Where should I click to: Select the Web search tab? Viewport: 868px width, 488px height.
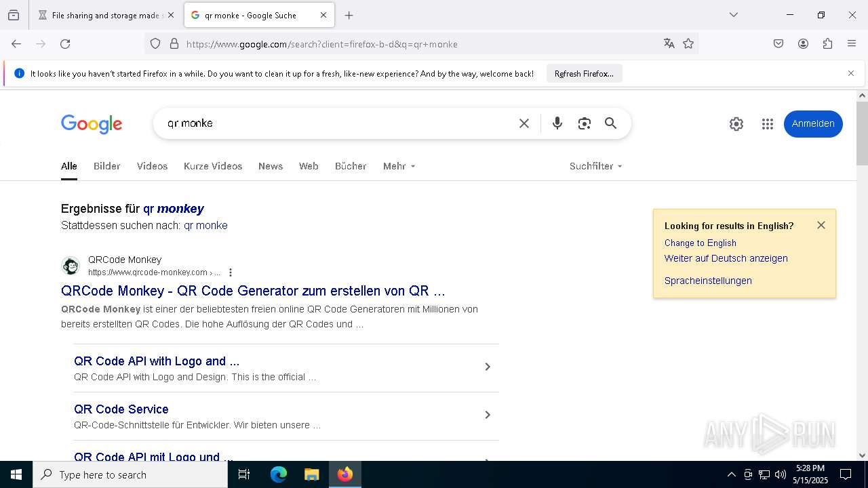click(309, 166)
